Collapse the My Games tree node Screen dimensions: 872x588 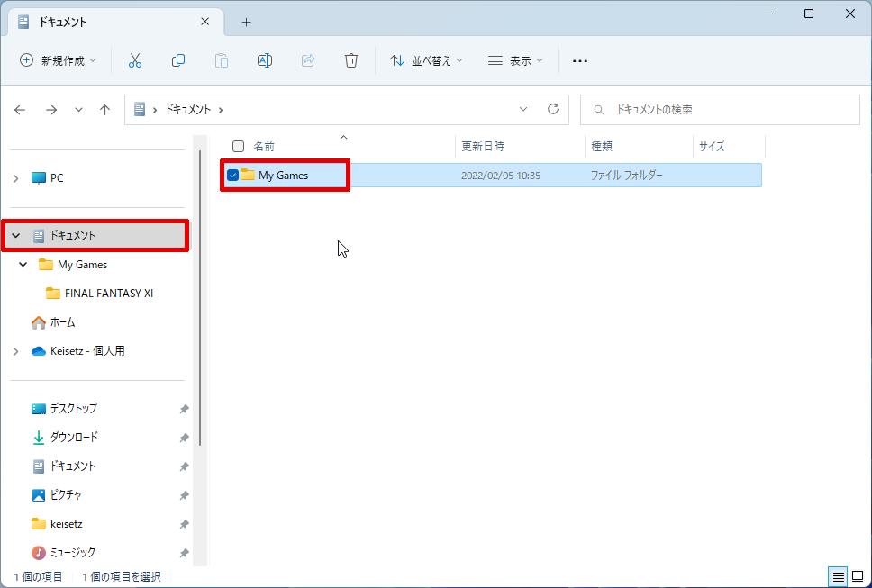tap(23, 265)
